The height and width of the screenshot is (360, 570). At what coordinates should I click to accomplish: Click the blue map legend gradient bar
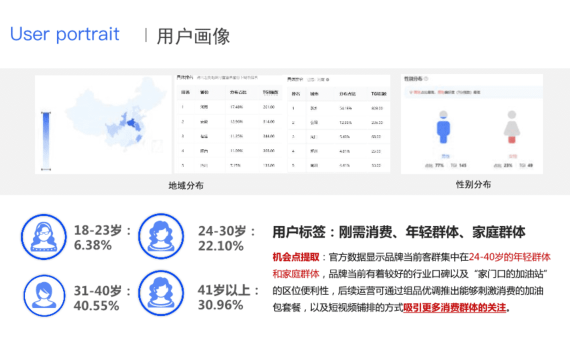[x=46, y=141]
